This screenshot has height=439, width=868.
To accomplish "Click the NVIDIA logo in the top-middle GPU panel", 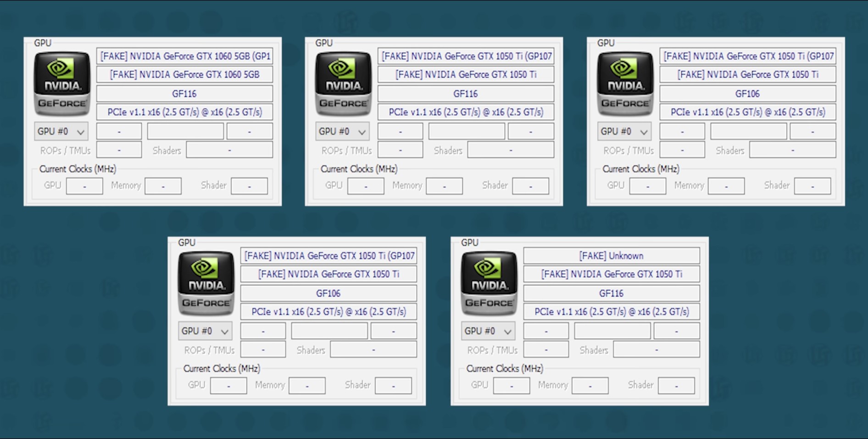I will coord(343,84).
